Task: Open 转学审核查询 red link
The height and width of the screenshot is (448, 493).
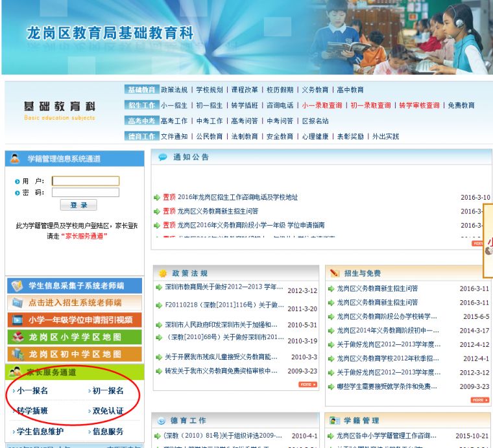Action: (x=420, y=105)
